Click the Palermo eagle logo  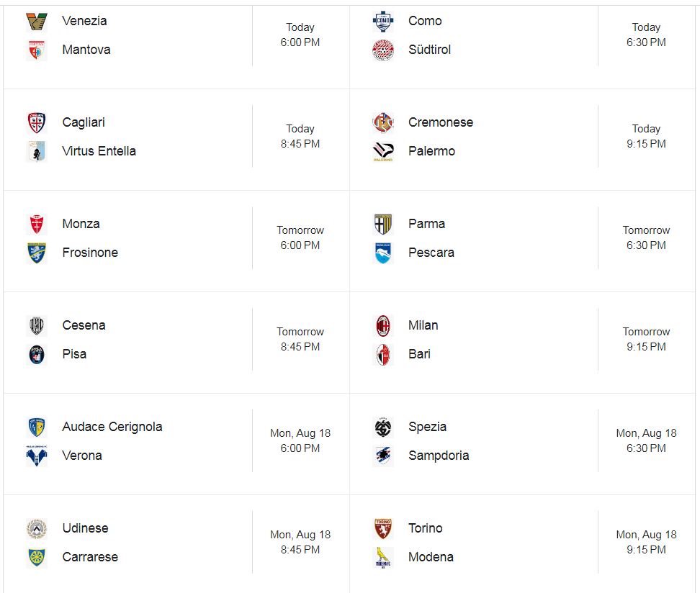click(383, 152)
